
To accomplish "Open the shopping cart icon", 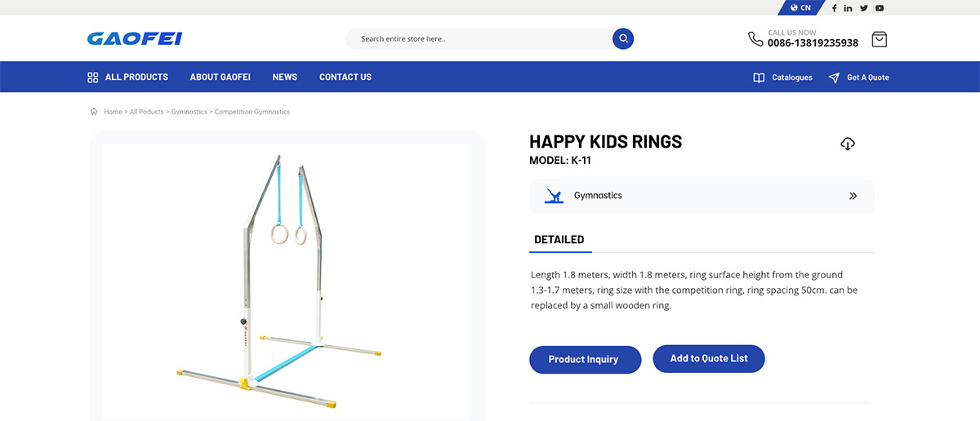I will pos(879,39).
